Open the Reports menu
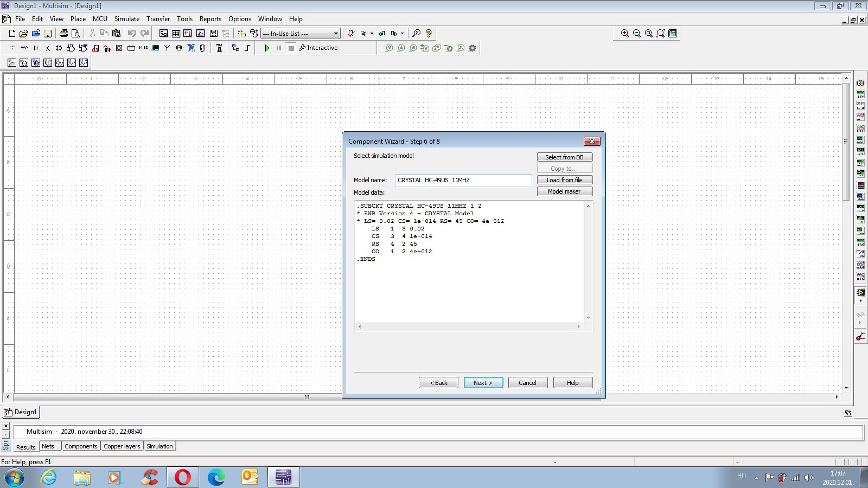 (x=210, y=19)
